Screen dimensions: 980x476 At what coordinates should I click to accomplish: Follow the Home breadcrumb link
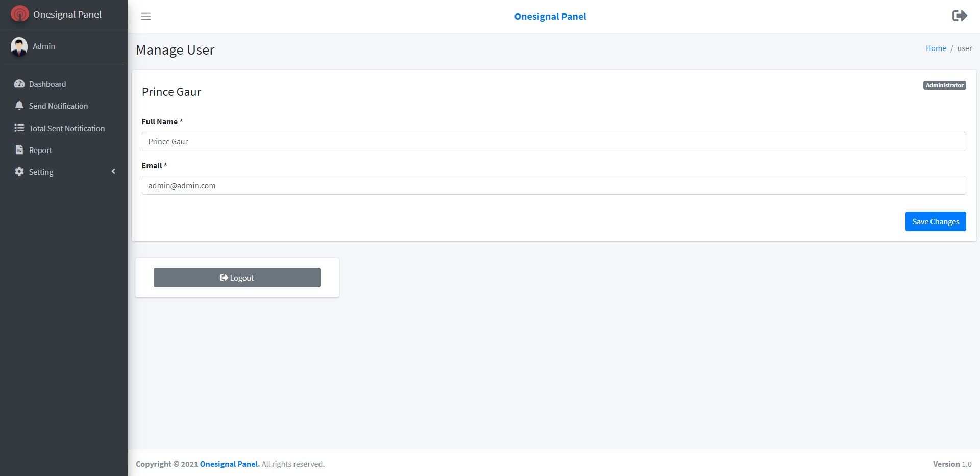pyautogui.click(x=936, y=48)
